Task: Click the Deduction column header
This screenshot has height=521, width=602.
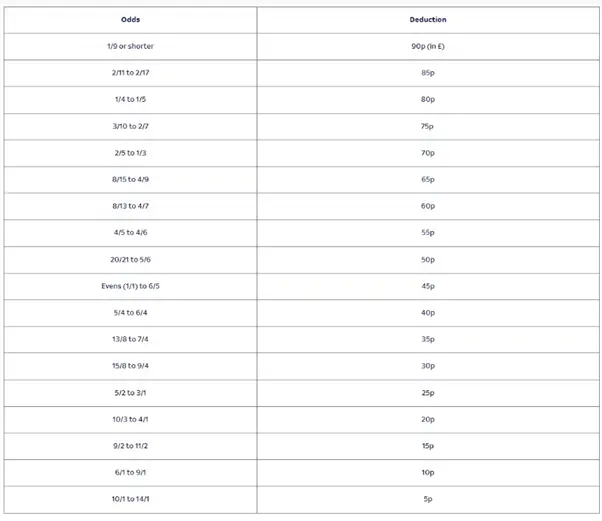Action: pyautogui.click(x=428, y=19)
